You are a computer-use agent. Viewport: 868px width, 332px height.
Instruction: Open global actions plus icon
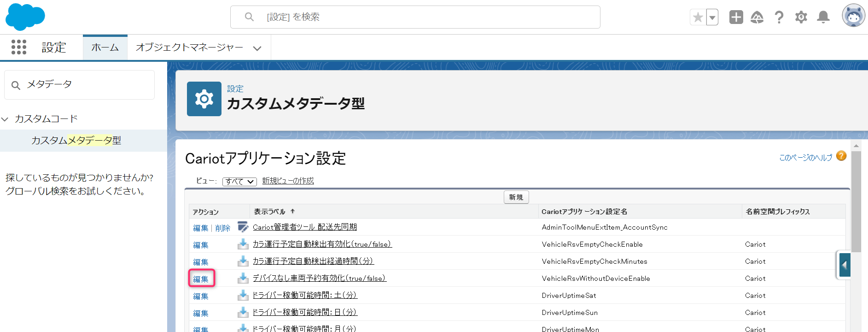click(736, 17)
